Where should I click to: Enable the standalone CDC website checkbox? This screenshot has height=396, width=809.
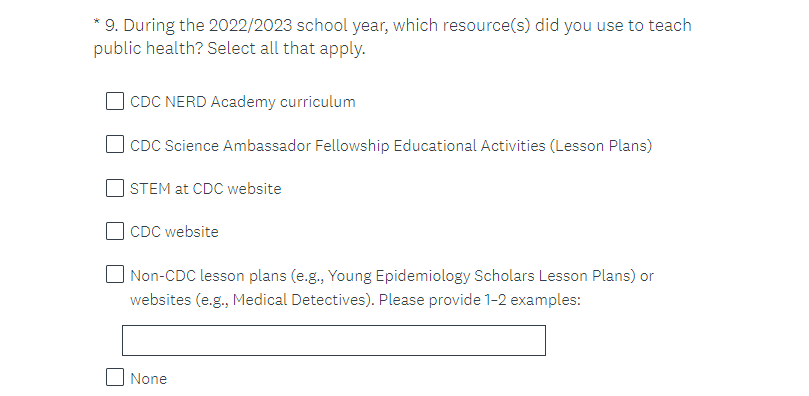[x=115, y=232]
